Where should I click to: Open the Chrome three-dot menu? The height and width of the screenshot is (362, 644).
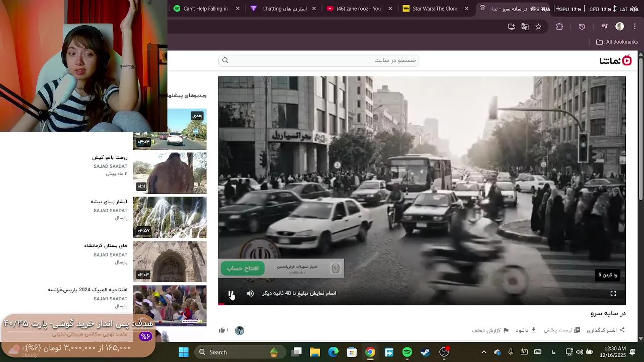[x=635, y=27]
